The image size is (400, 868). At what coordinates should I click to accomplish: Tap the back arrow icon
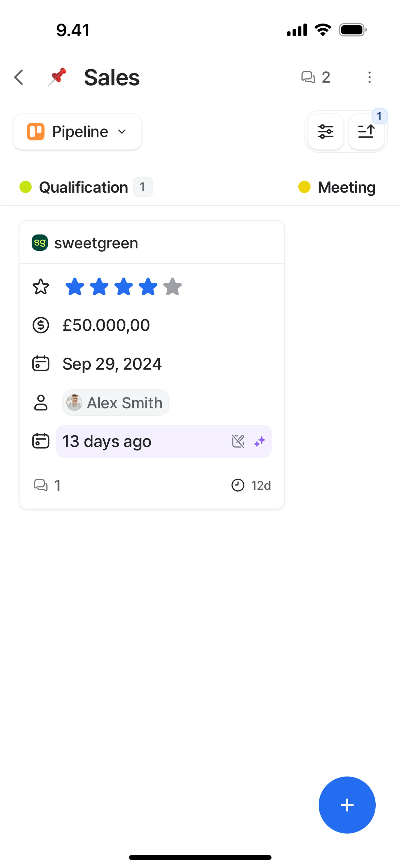(x=19, y=78)
